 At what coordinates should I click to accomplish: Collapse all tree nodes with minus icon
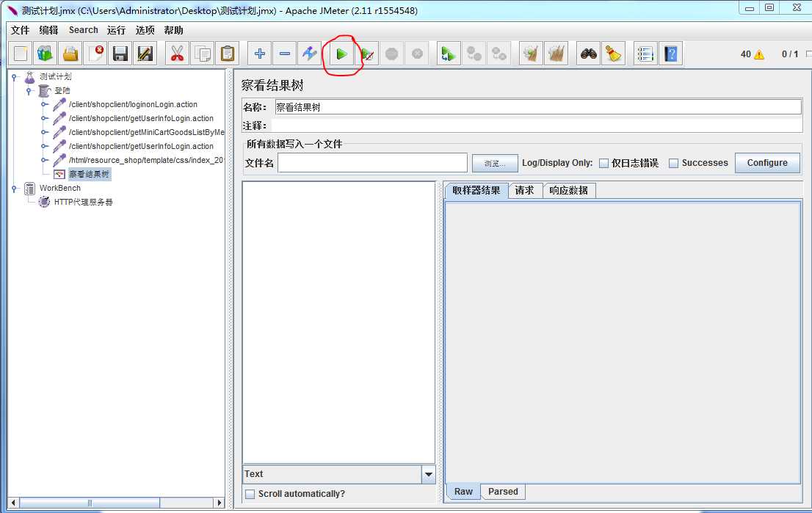coord(284,54)
